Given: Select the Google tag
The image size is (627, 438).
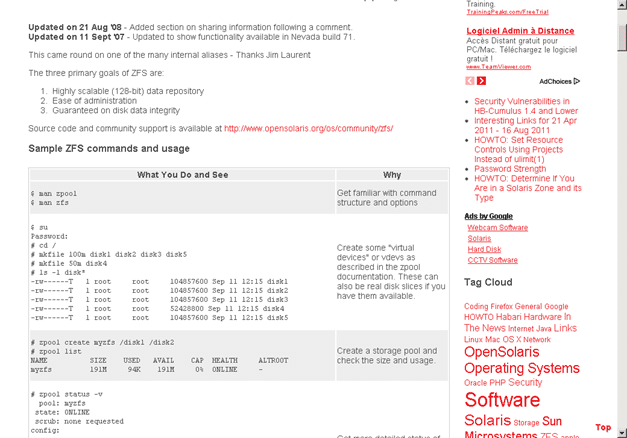Looking at the screenshot, I should pyautogui.click(x=556, y=306).
